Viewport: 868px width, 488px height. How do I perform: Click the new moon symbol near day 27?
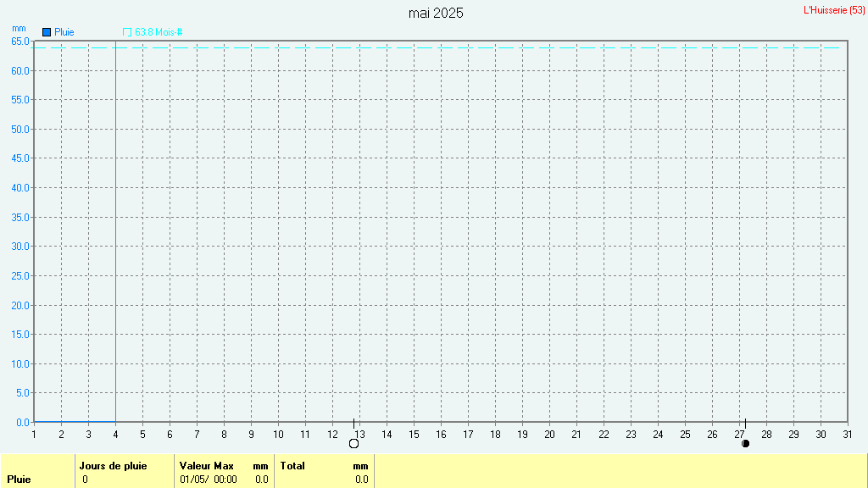coord(745,444)
